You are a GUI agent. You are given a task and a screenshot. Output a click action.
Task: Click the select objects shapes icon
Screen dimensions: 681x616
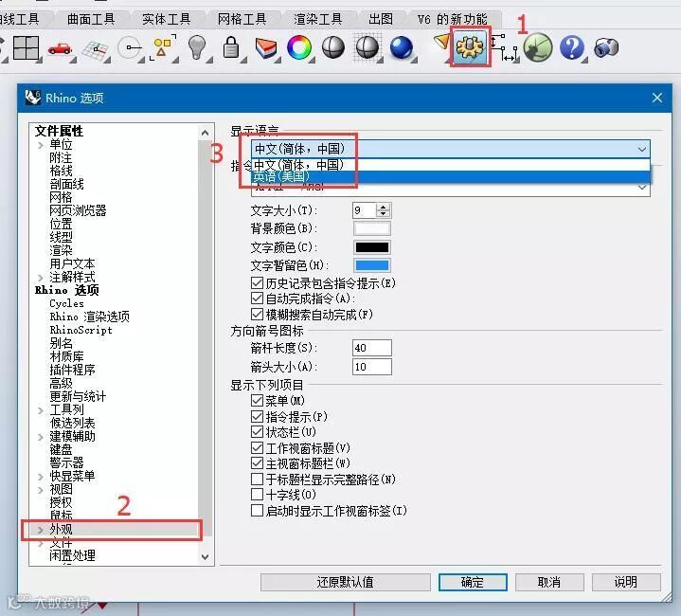[x=163, y=47]
